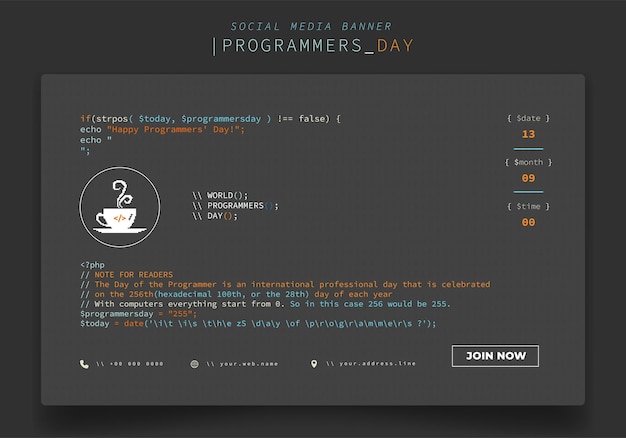Click the coffee cup code logo
This screenshot has width=626, height=438.
coord(120,207)
